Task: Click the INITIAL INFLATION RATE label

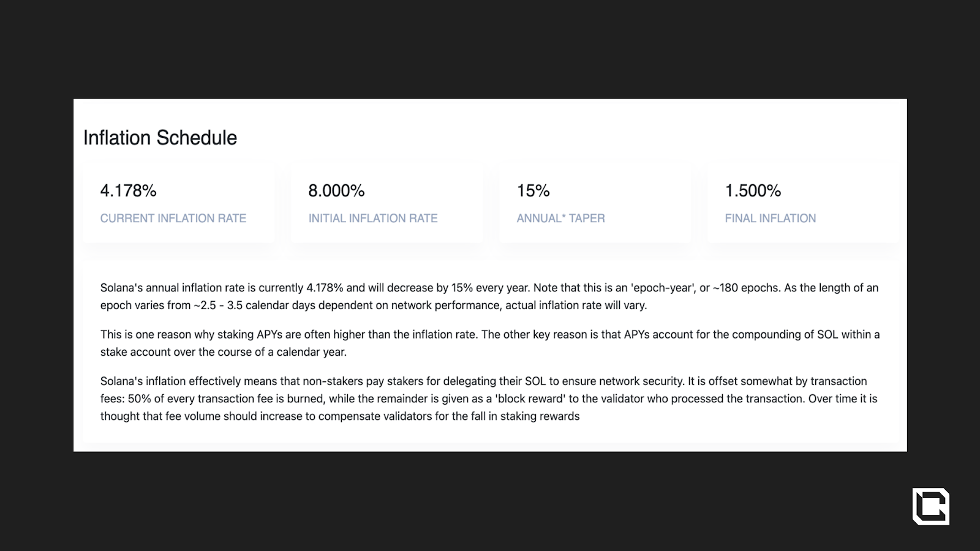Action: (x=372, y=219)
